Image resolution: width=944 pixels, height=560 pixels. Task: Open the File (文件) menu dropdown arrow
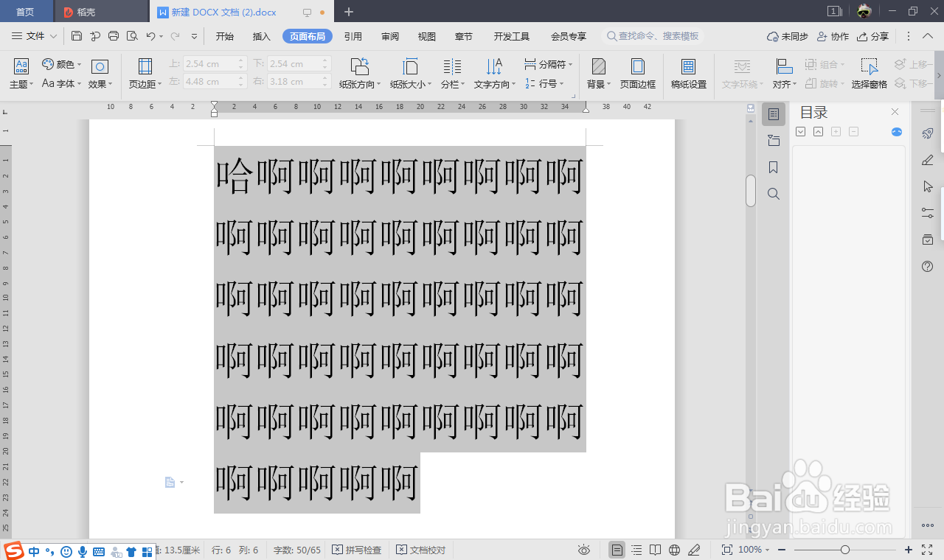tap(53, 36)
